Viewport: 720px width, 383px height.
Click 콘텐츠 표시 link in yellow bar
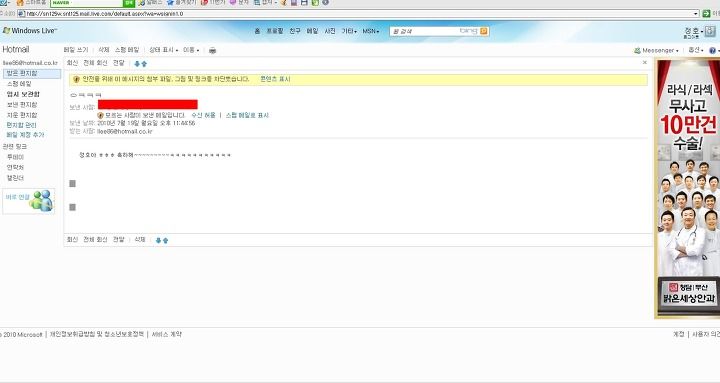(275, 79)
